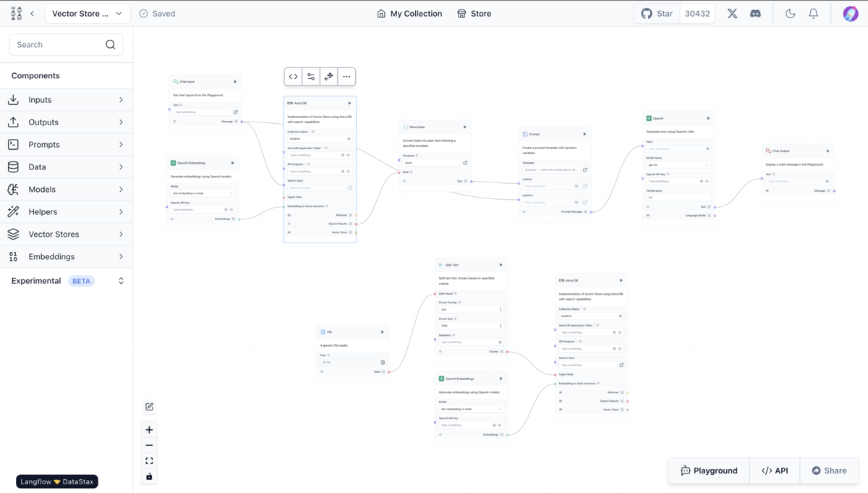Expand the Outputs component category
Image resolution: width=868 pixels, height=493 pixels.
point(66,122)
